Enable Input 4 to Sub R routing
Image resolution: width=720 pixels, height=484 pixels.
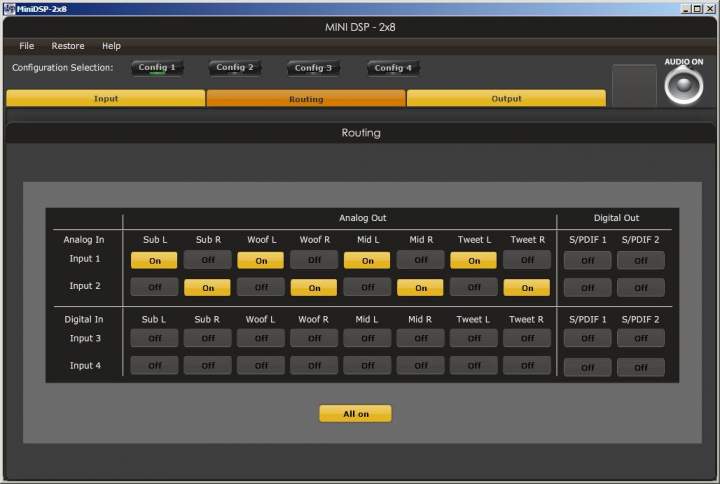click(208, 366)
